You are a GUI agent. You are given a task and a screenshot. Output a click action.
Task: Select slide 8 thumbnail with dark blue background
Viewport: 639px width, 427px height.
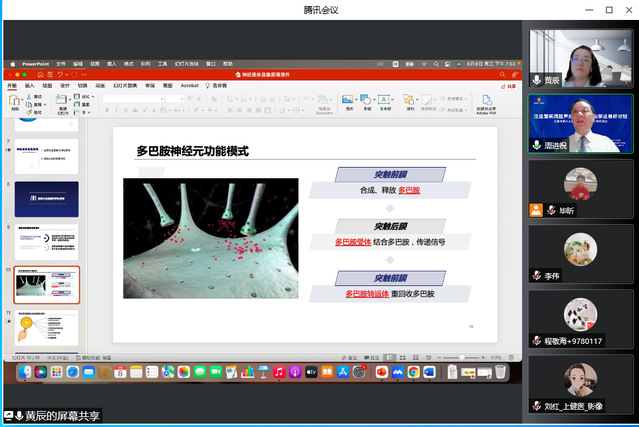tap(46, 198)
